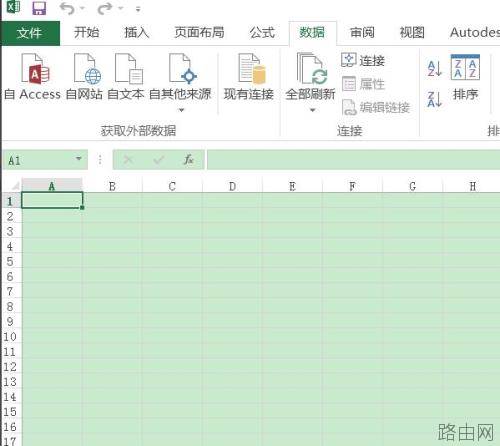
Task: Select column H header
Action: click(472, 186)
